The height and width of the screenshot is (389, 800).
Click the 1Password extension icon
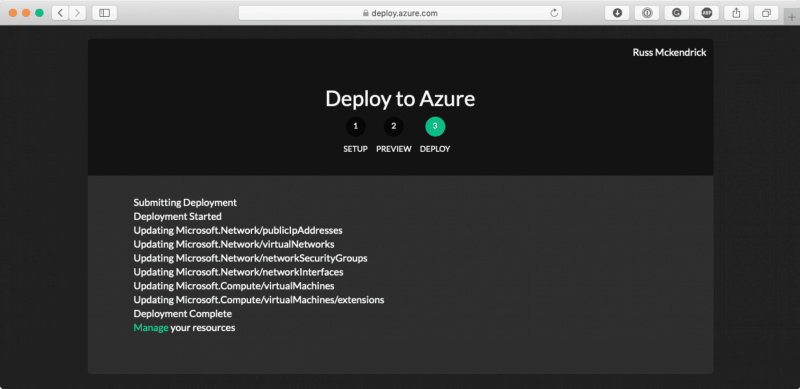[647, 13]
